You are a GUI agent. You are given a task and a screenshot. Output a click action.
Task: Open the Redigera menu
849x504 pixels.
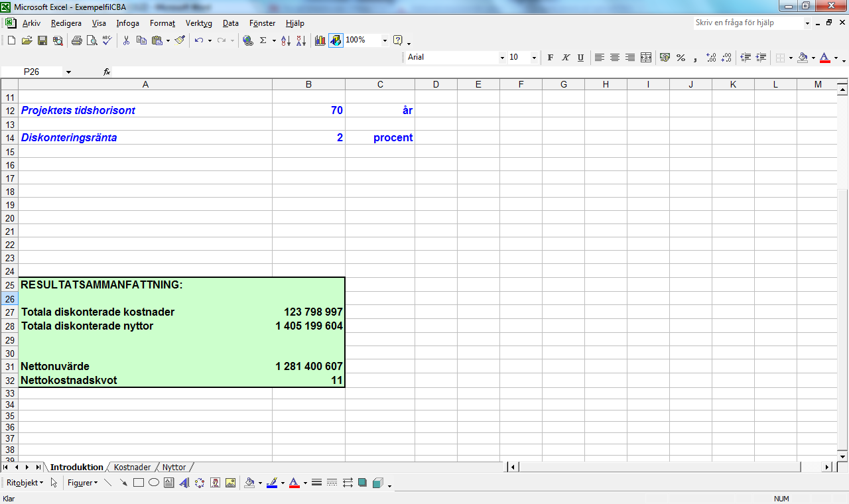tap(66, 23)
